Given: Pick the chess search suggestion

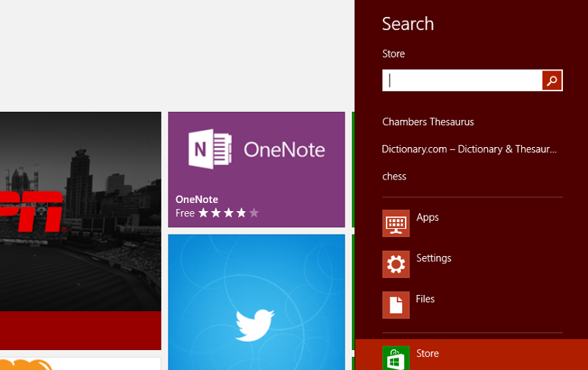Looking at the screenshot, I should pyautogui.click(x=394, y=177).
